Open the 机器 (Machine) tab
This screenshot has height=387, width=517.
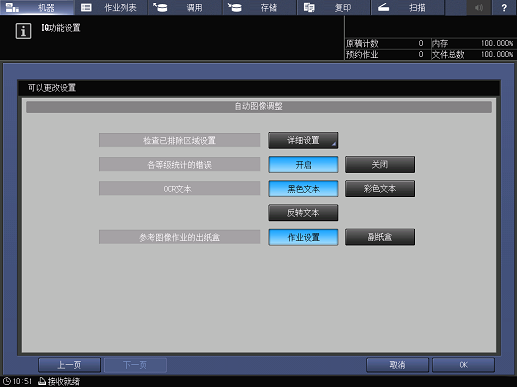[37, 7]
